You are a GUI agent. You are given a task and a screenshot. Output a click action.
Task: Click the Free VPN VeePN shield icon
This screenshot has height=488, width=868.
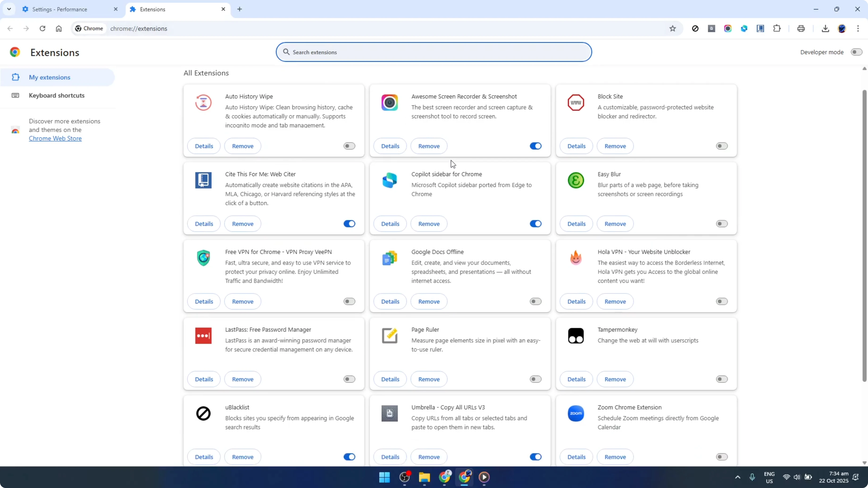point(203,258)
